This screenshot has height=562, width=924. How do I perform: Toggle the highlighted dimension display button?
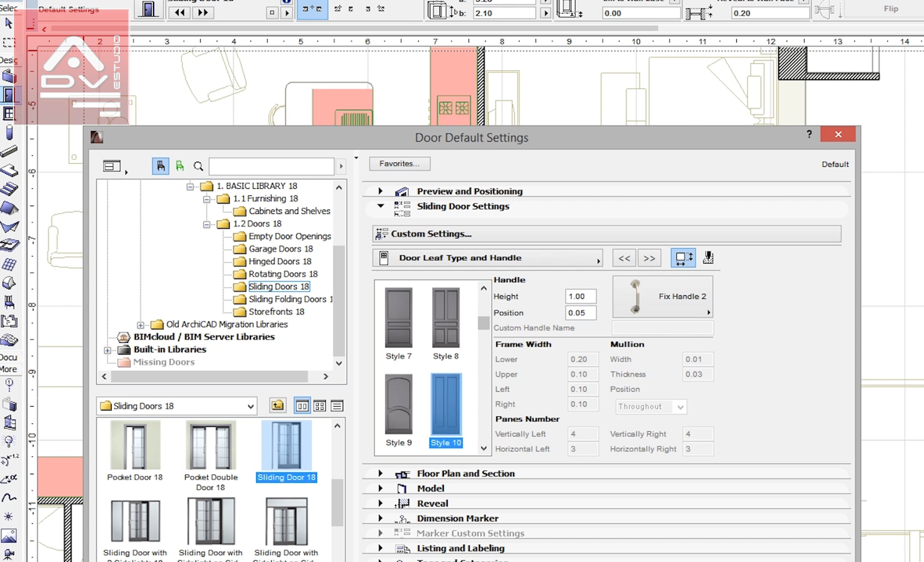683,258
